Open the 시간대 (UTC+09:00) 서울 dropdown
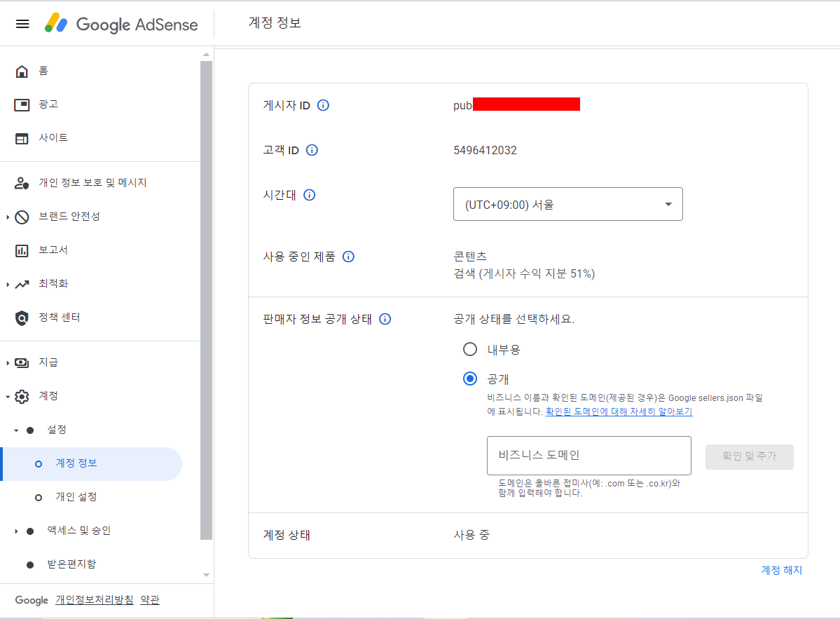The height and width of the screenshot is (619, 840). click(x=568, y=204)
